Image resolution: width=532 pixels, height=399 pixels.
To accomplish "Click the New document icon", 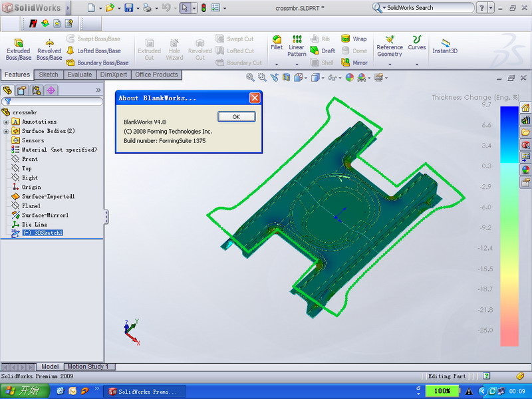I will [x=91, y=7].
